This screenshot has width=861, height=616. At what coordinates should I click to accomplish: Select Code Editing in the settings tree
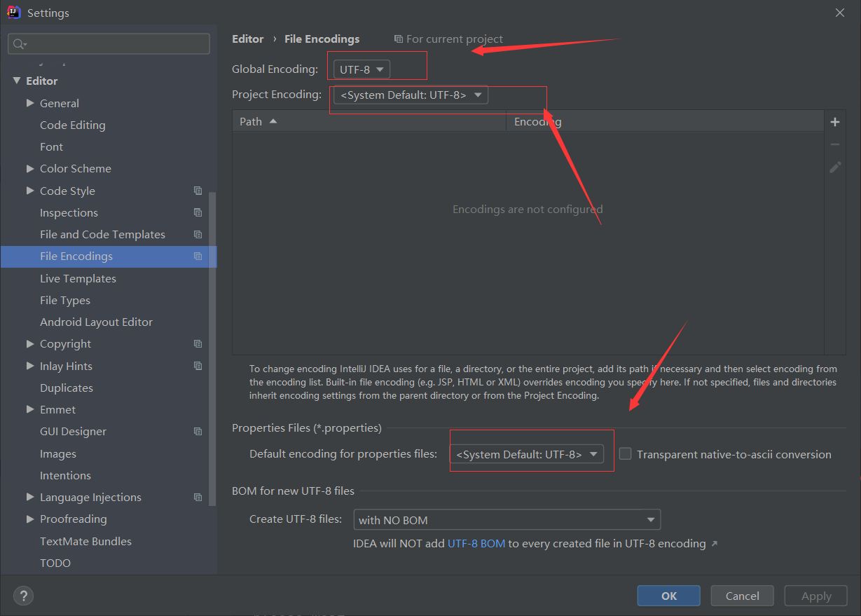[x=73, y=125]
